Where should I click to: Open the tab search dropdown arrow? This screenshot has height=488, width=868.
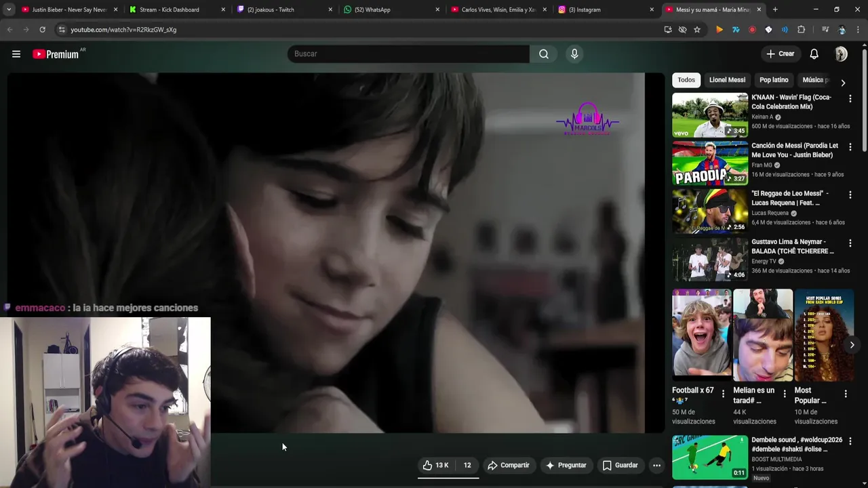coord(8,9)
